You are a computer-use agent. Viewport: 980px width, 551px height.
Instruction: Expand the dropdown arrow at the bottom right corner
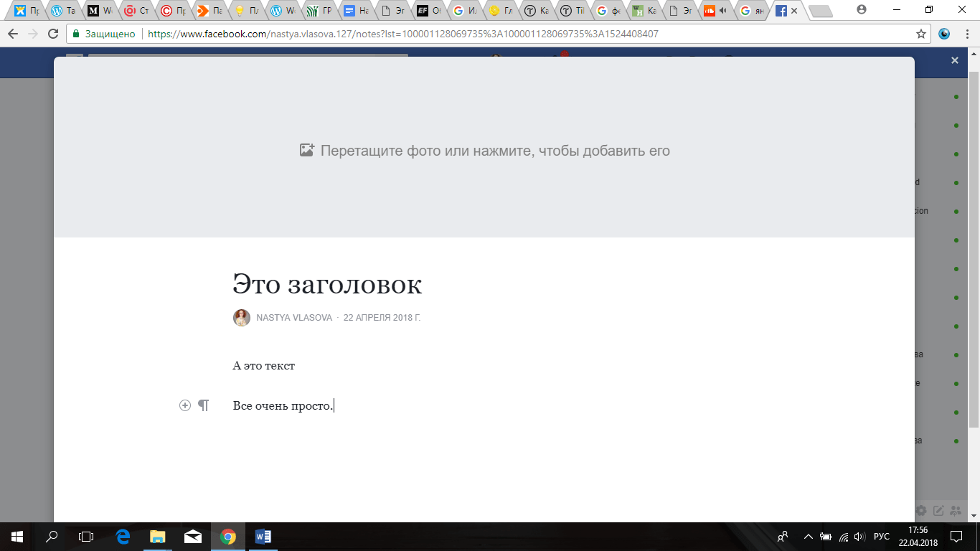[973, 517]
